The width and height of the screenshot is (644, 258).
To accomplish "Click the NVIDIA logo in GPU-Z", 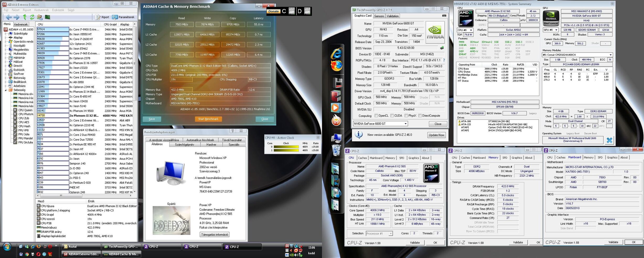I will (x=435, y=32).
